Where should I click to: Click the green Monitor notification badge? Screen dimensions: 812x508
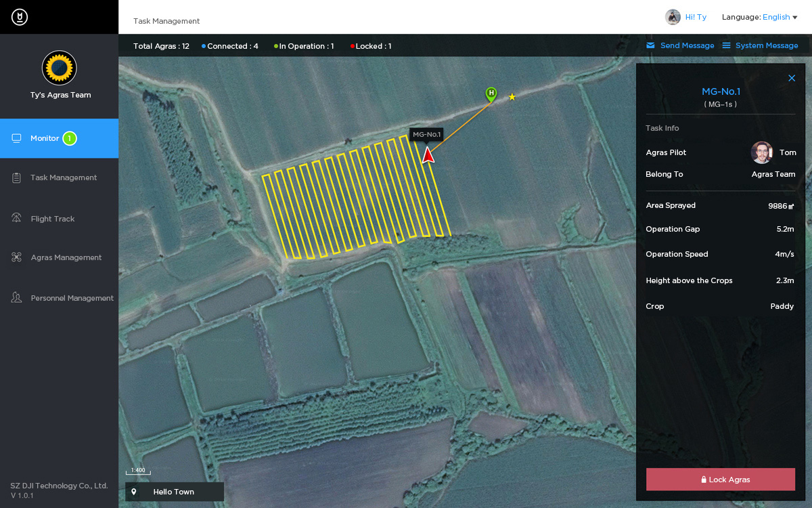pyautogui.click(x=70, y=138)
